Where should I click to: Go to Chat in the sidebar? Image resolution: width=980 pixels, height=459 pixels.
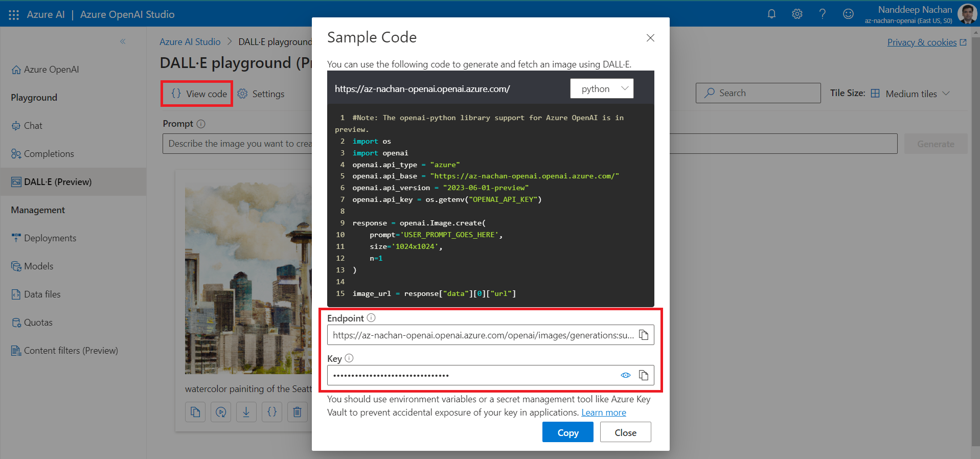pos(33,126)
